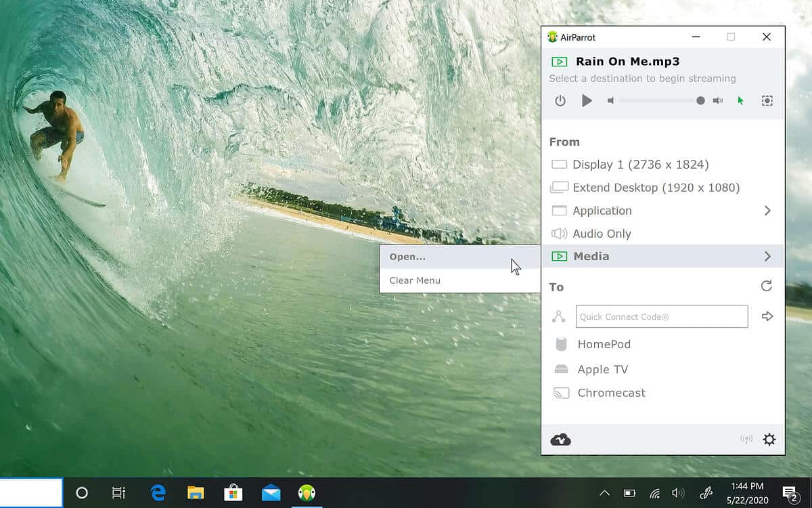Open AirParrot settings gear
Screen dimensions: 812x508
(769, 440)
